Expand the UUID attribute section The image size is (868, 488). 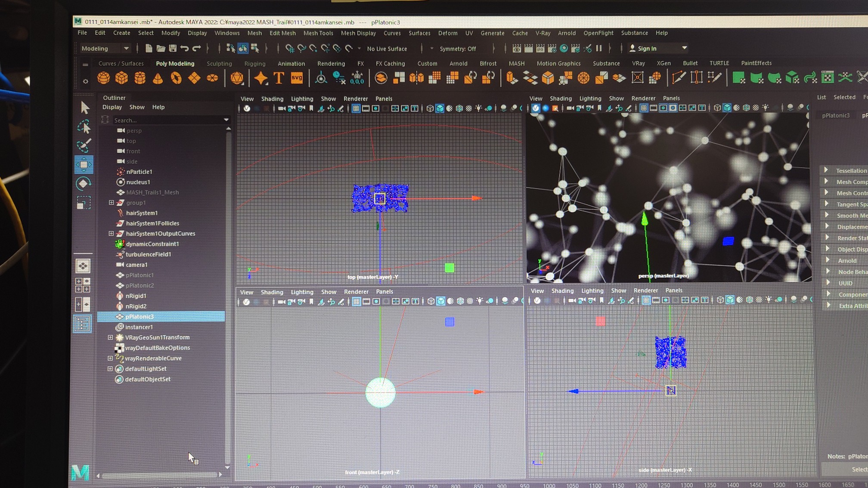(828, 283)
